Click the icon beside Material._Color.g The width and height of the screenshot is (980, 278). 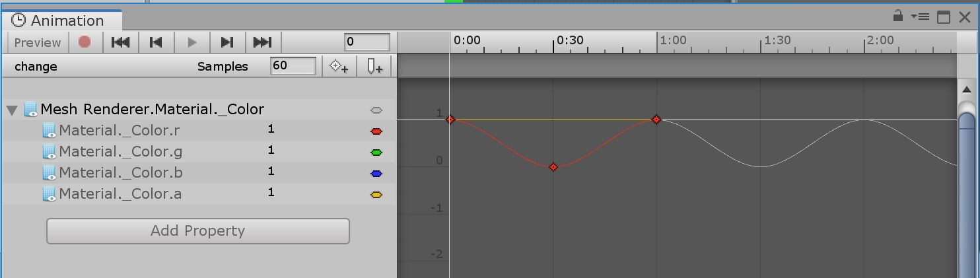(50, 152)
